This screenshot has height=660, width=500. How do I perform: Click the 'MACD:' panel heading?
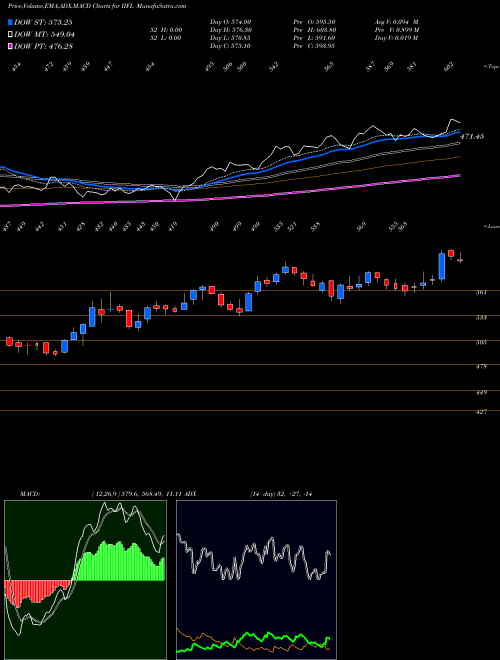point(29,494)
